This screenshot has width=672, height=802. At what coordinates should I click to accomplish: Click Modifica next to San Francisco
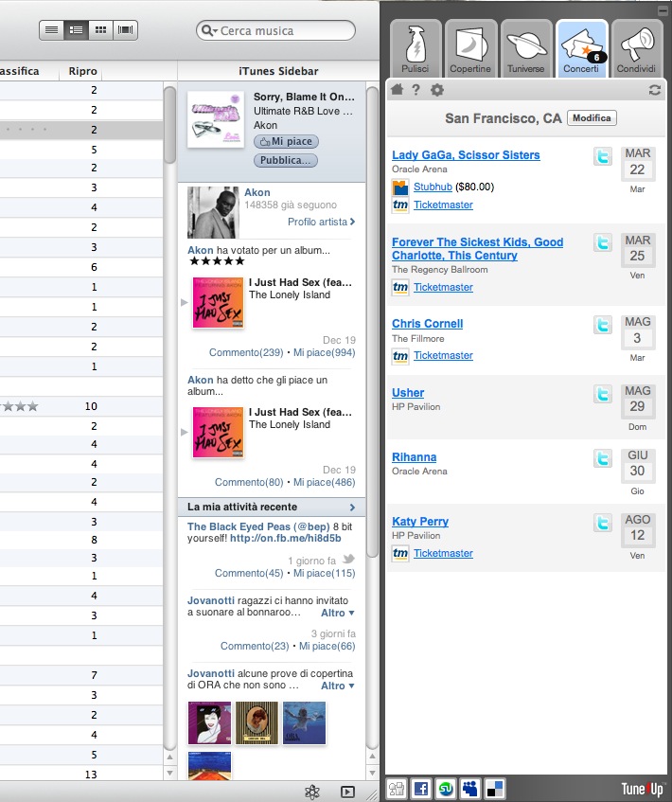[x=592, y=118]
